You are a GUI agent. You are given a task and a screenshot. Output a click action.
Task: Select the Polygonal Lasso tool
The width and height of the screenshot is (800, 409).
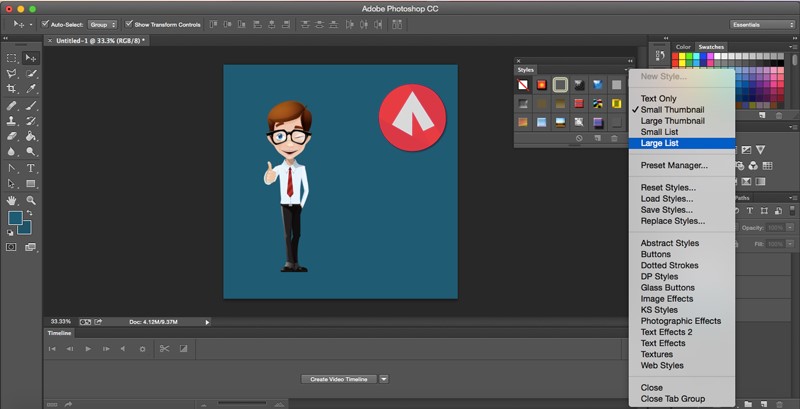11,73
